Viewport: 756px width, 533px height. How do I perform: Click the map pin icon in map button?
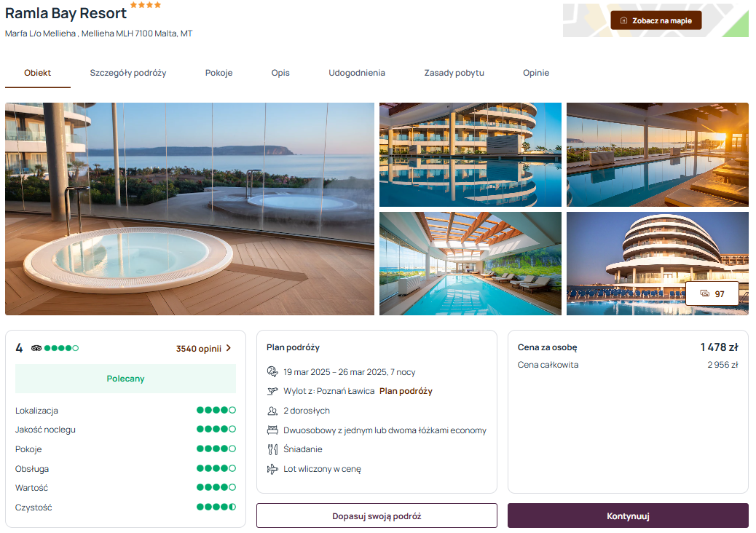623,20
